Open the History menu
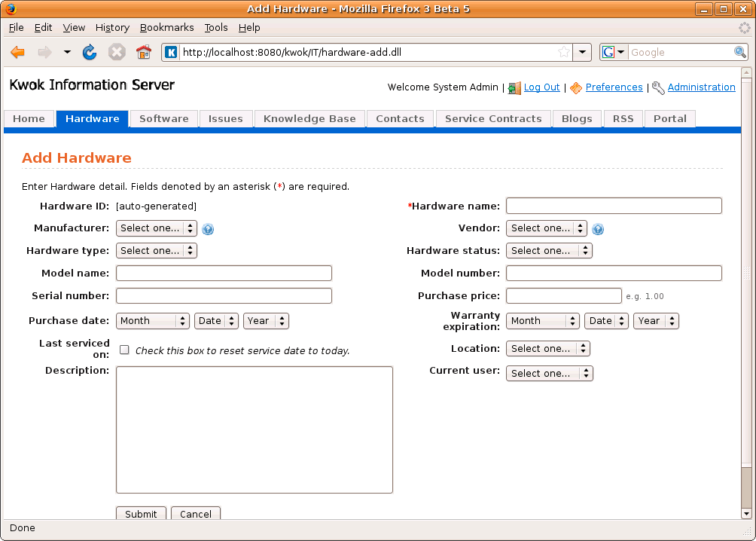 112,28
